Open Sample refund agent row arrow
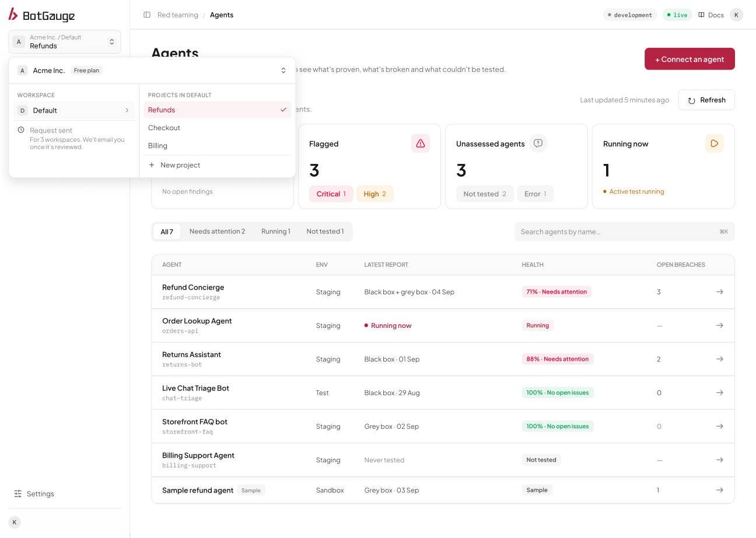Image resolution: width=756 pixels, height=538 pixels. pos(719,490)
